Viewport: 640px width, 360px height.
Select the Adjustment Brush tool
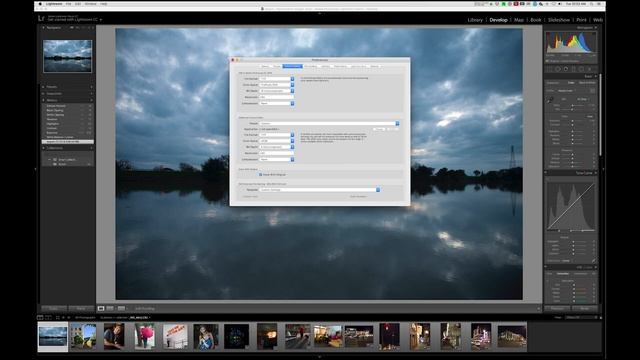pyautogui.click(x=590, y=69)
